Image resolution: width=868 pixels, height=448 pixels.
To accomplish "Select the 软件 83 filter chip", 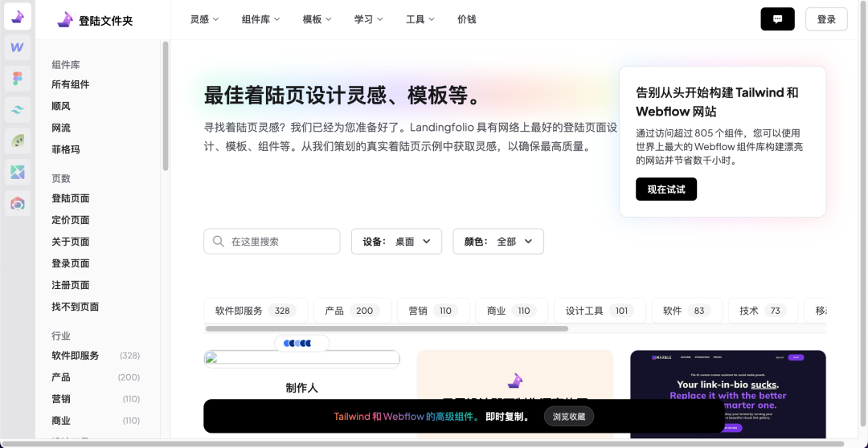I will pyautogui.click(x=687, y=310).
